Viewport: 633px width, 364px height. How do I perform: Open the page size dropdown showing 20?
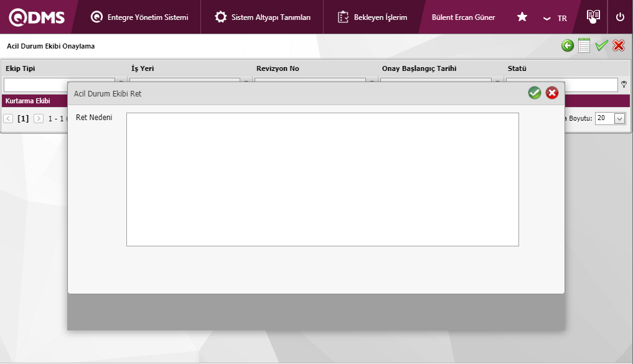point(610,118)
